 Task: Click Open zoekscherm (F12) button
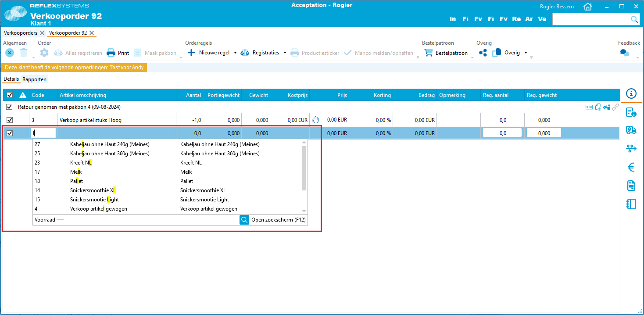point(273,220)
